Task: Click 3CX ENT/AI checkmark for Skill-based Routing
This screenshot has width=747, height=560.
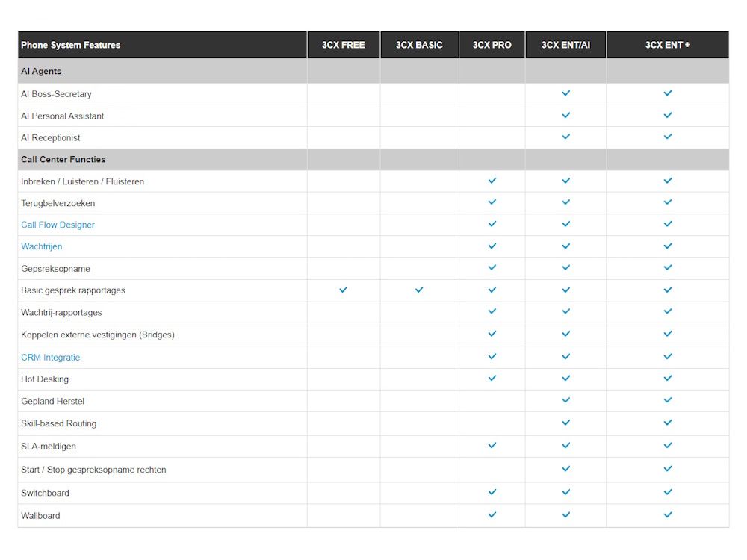Action: point(566,423)
